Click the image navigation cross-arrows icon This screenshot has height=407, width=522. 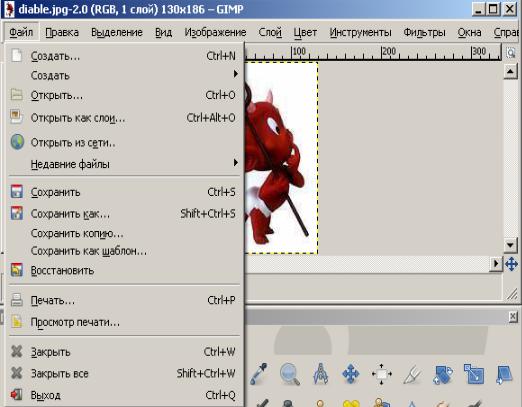point(511,264)
